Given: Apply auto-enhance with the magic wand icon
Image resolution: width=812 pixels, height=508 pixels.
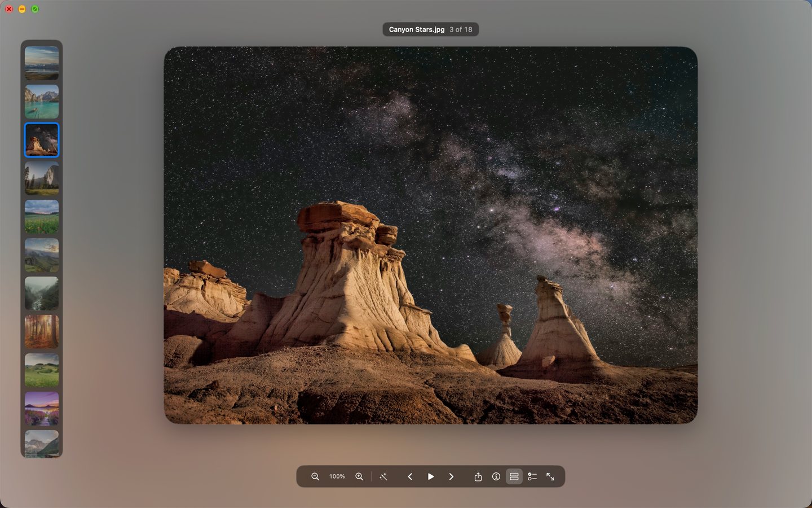Looking at the screenshot, I should coord(383,476).
